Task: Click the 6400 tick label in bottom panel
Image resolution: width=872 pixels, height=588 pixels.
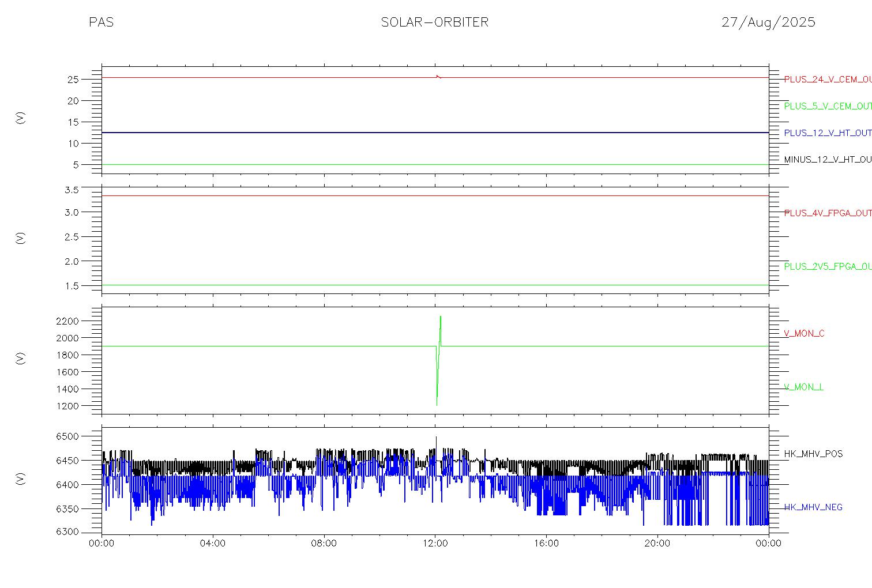Action: pyautogui.click(x=67, y=485)
